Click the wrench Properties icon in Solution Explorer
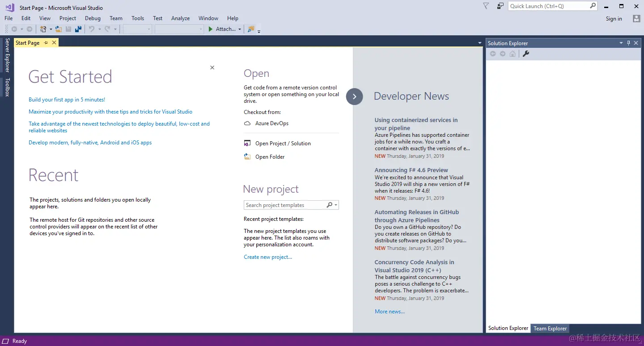 pyautogui.click(x=526, y=54)
